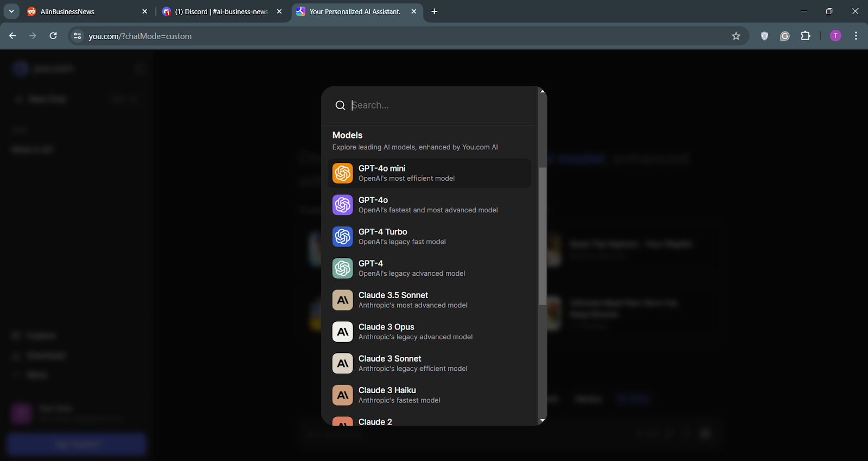Reload the you.com page
The width and height of the screenshot is (868, 461).
[x=53, y=36]
